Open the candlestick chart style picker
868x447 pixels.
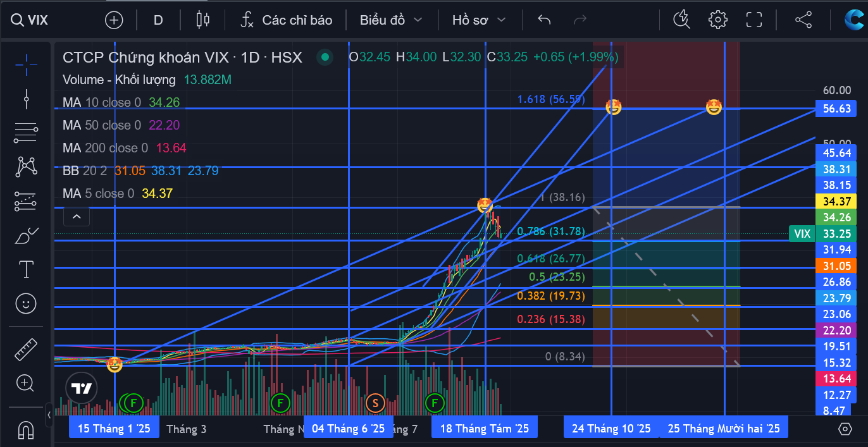pos(202,20)
